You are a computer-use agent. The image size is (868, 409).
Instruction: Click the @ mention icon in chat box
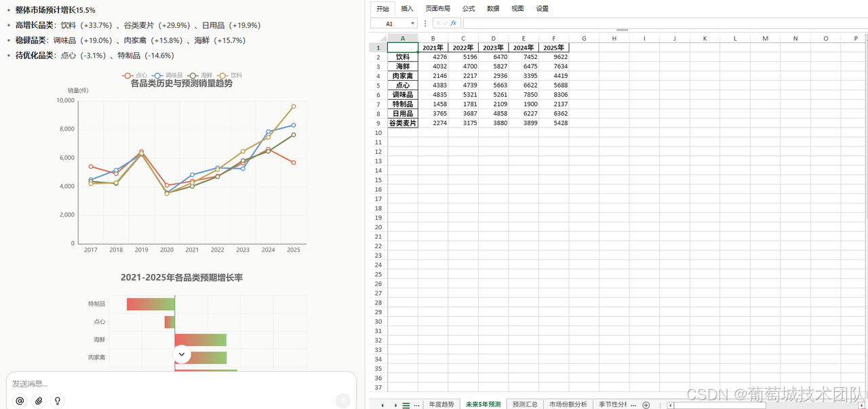(x=20, y=401)
